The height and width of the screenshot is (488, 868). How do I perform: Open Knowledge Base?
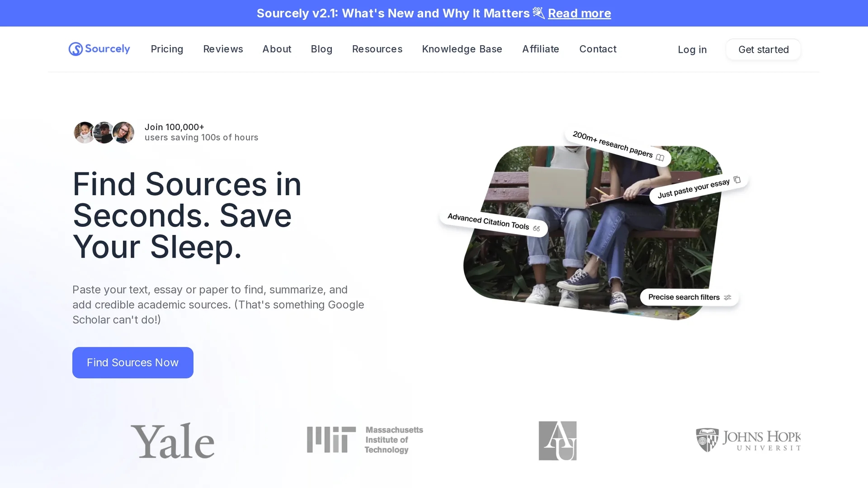(x=462, y=49)
